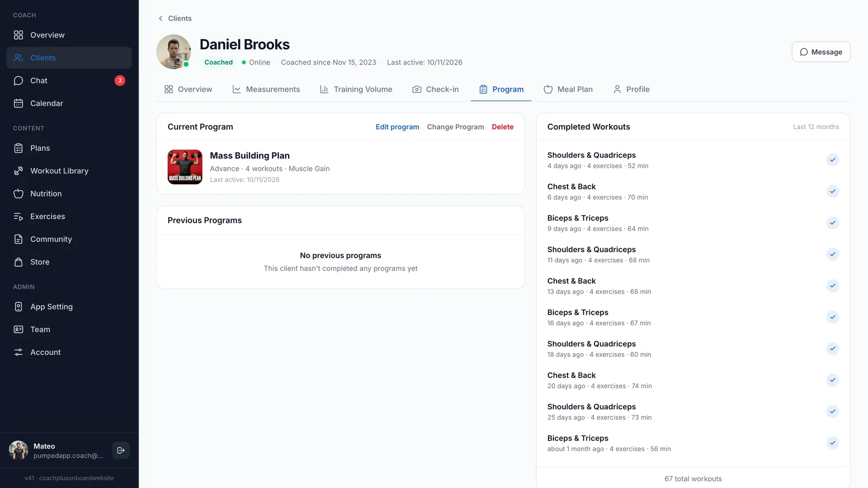Click the "67 total workouts" text
This screenshot has height=488, width=868.
[x=693, y=479]
